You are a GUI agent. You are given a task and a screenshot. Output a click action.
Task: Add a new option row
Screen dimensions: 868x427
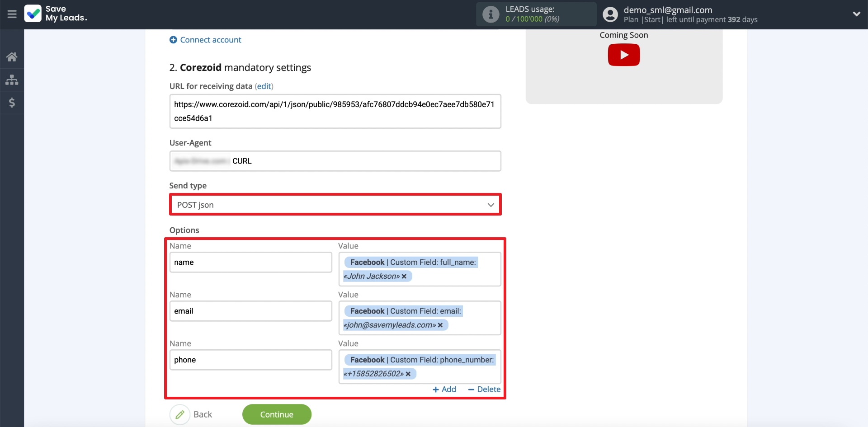444,389
